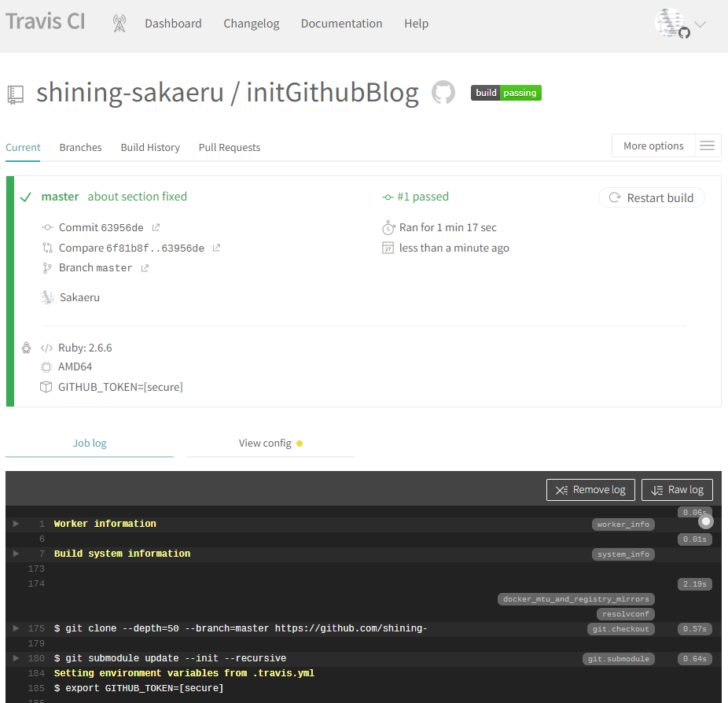Open the Dashboard page

173,24
